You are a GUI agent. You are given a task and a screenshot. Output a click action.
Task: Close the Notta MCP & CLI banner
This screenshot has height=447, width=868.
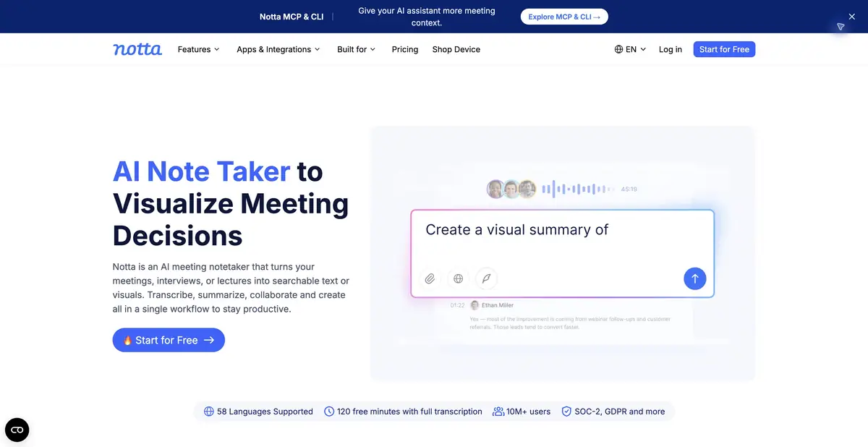852,16
